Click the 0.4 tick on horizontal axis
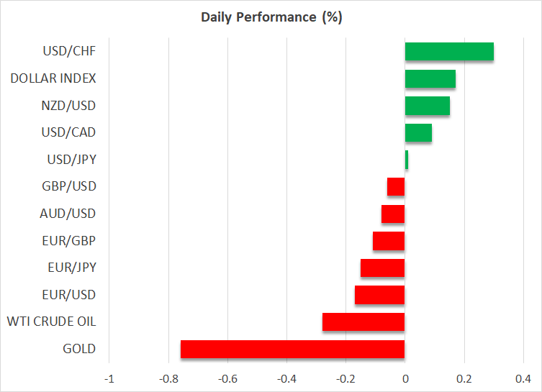This screenshot has width=542, height=392. [x=523, y=379]
